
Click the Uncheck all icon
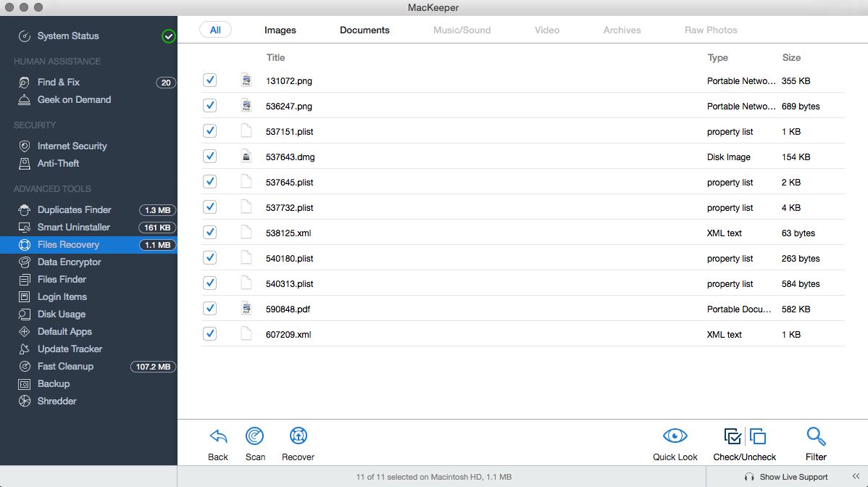758,437
